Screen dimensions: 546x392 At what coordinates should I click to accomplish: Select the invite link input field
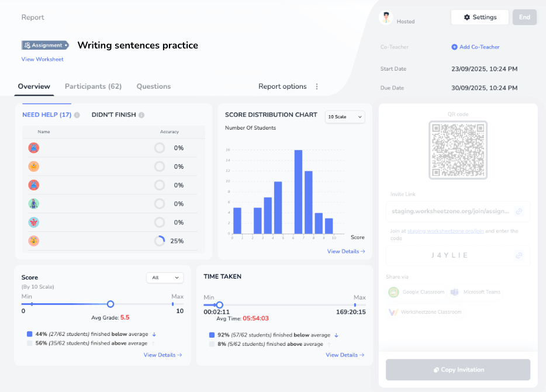[450, 211]
